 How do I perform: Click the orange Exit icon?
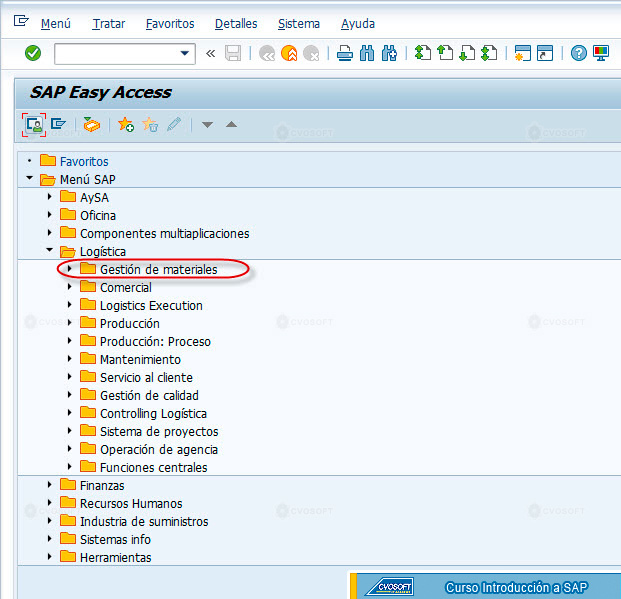pos(289,53)
